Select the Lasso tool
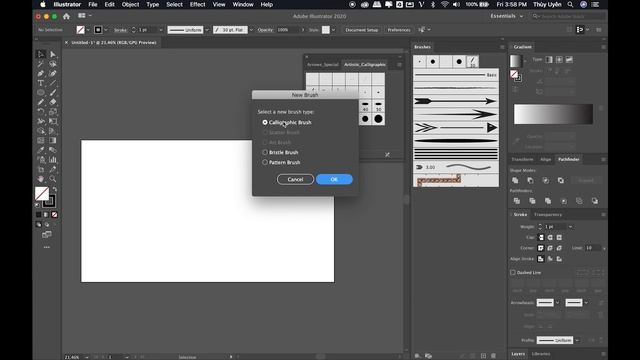 [53, 64]
